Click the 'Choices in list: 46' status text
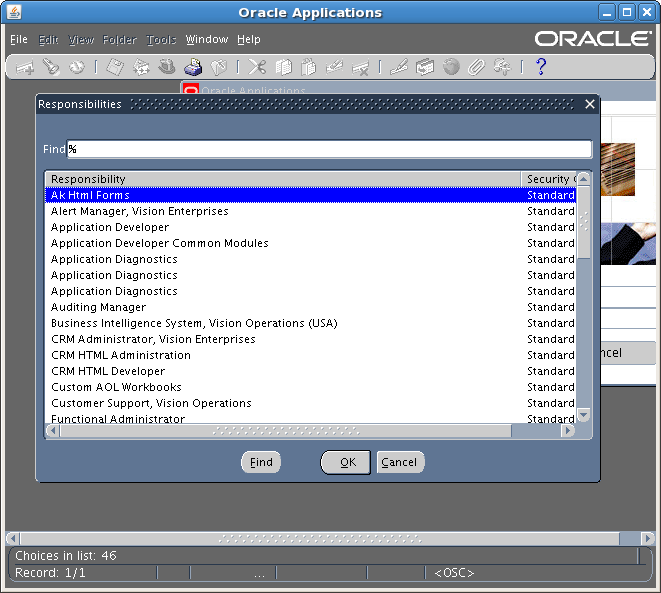Screen dimensions: 661x593 (66, 555)
